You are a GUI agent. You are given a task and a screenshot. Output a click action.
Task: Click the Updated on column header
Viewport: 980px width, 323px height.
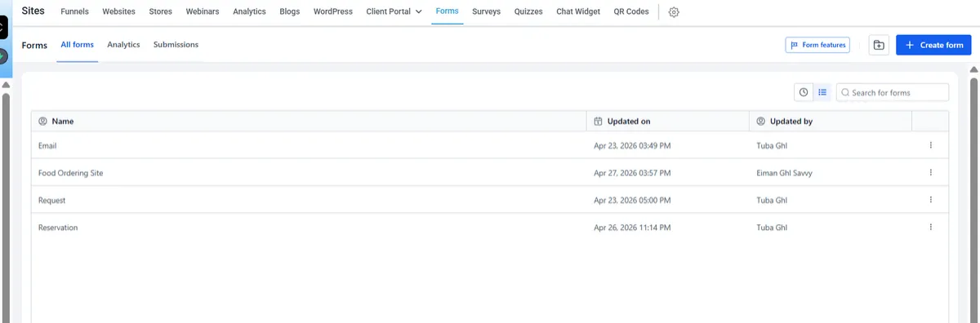click(x=668, y=121)
